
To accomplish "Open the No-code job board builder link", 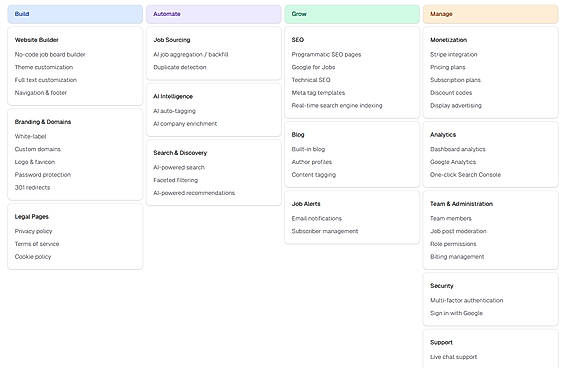I will [50, 54].
